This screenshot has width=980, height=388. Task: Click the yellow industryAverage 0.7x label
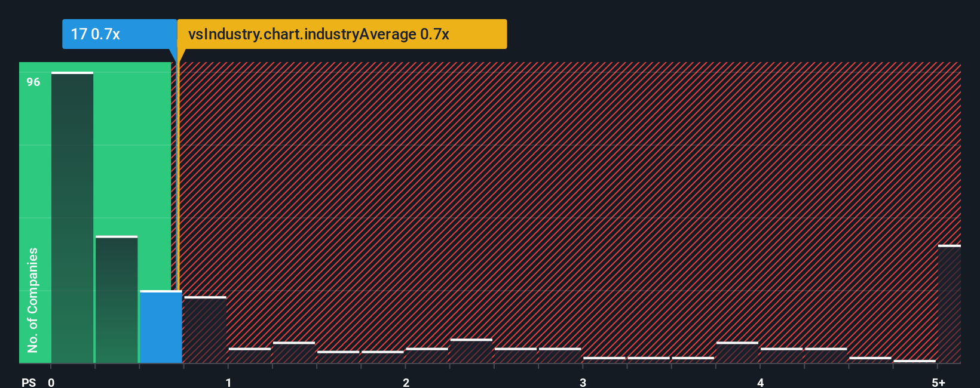342,34
